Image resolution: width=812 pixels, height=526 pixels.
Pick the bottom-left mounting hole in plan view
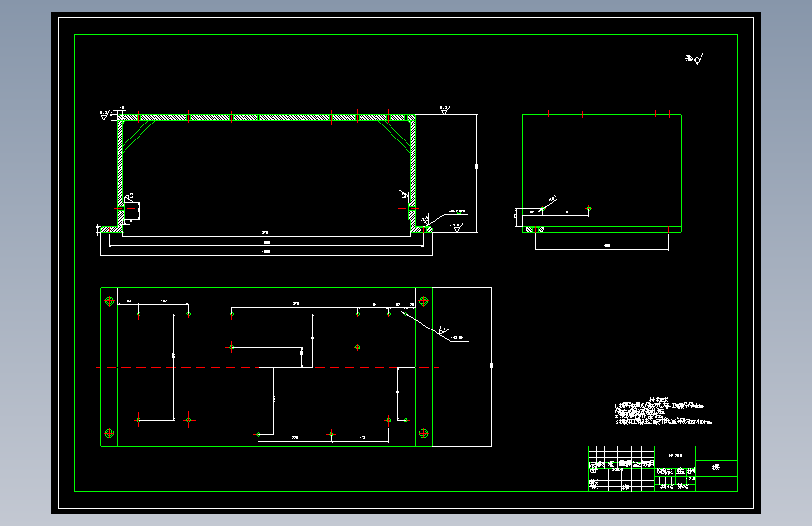pyautogui.click(x=110, y=432)
